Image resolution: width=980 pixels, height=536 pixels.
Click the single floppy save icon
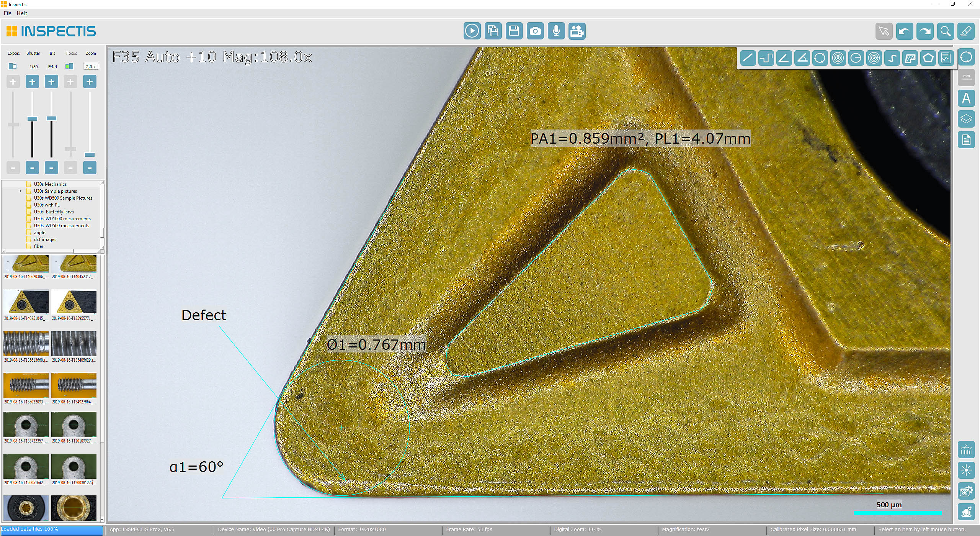pos(514,31)
